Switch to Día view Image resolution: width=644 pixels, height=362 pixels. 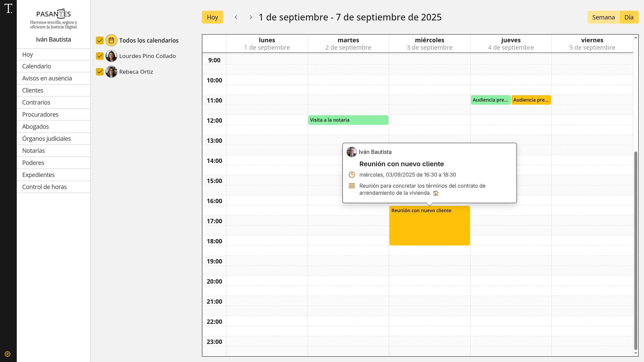pyautogui.click(x=629, y=17)
